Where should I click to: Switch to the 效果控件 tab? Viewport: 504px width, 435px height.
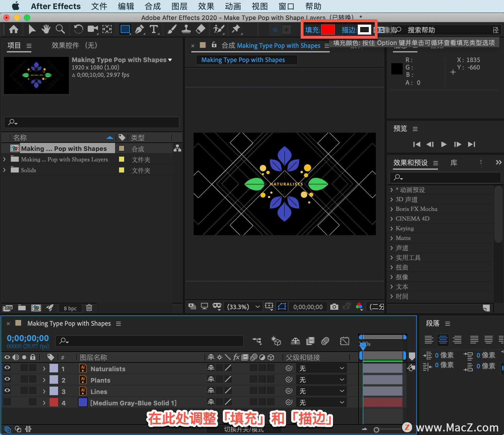pyautogui.click(x=75, y=45)
